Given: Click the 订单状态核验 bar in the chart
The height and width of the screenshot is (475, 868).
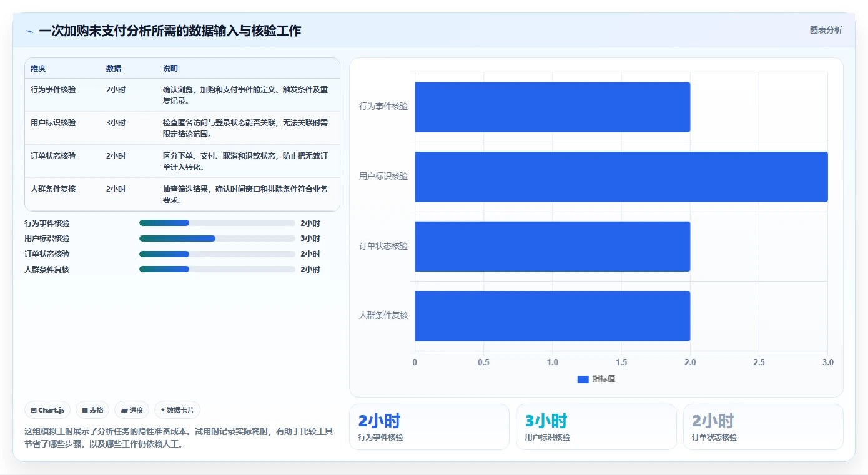Looking at the screenshot, I should click(552, 246).
